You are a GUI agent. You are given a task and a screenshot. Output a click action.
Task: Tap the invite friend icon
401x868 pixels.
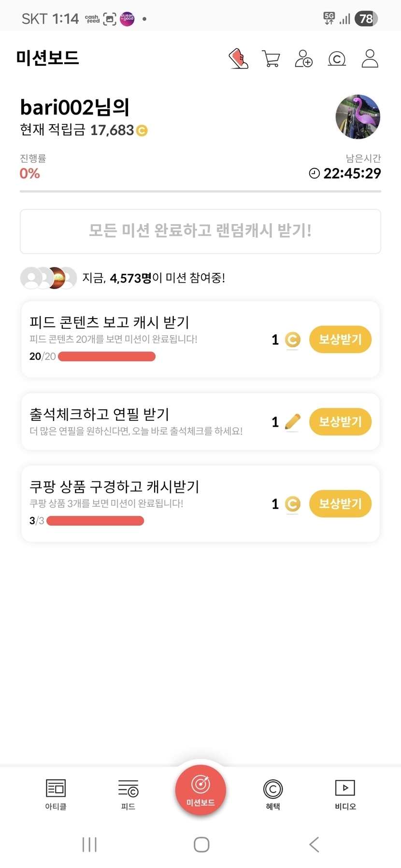[304, 59]
